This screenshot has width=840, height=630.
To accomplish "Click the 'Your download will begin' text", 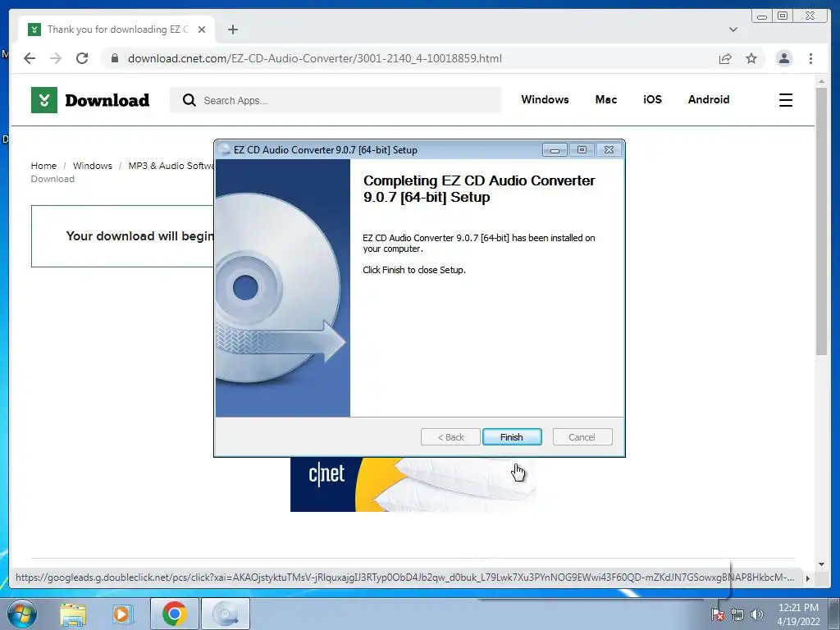I will point(139,236).
